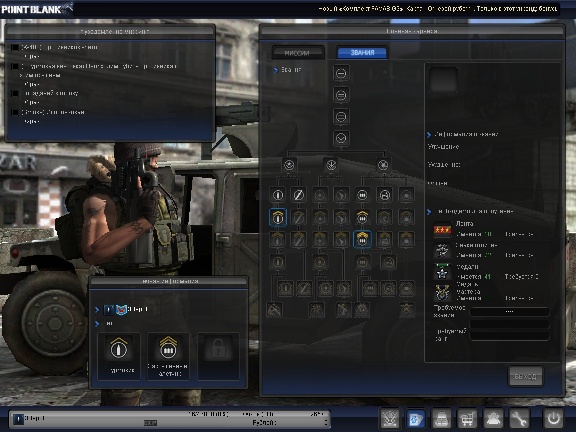Tick the second mission checkbox in the mission list
This screenshot has width=576, height=432.
pos(15,66)
